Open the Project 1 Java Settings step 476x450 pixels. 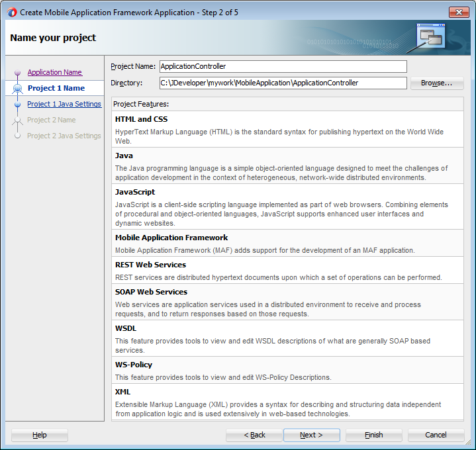point(64,104)
